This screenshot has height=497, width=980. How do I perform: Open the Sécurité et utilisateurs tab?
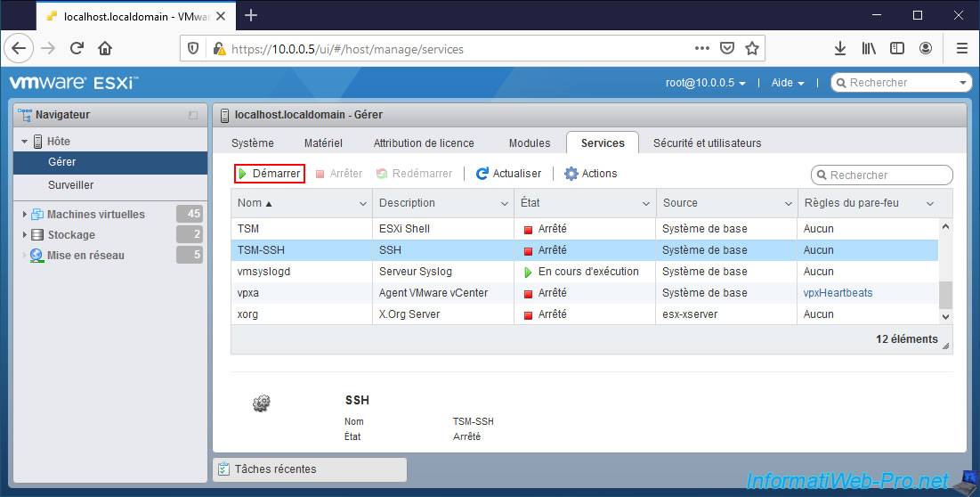tap(708, 143)
